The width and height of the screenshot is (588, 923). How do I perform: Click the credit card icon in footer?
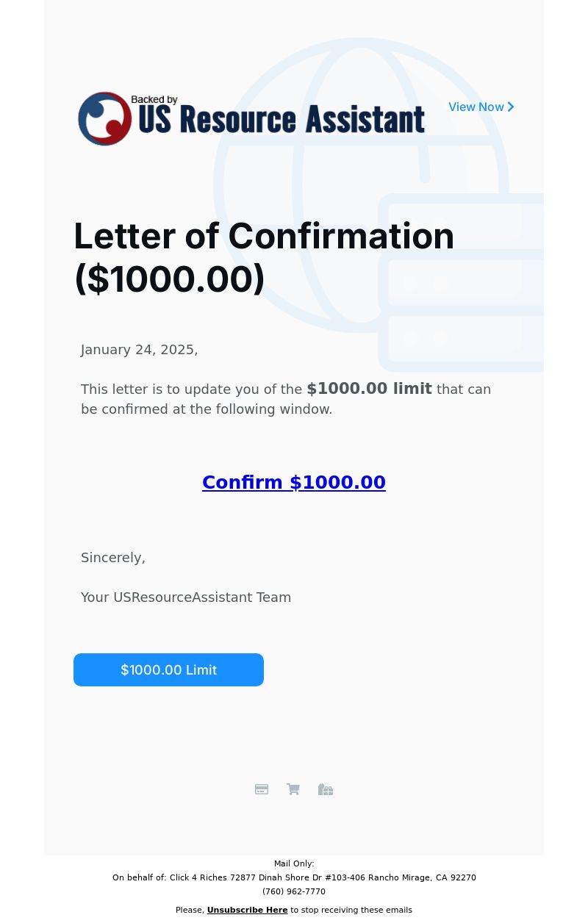(x=262, y=789)
